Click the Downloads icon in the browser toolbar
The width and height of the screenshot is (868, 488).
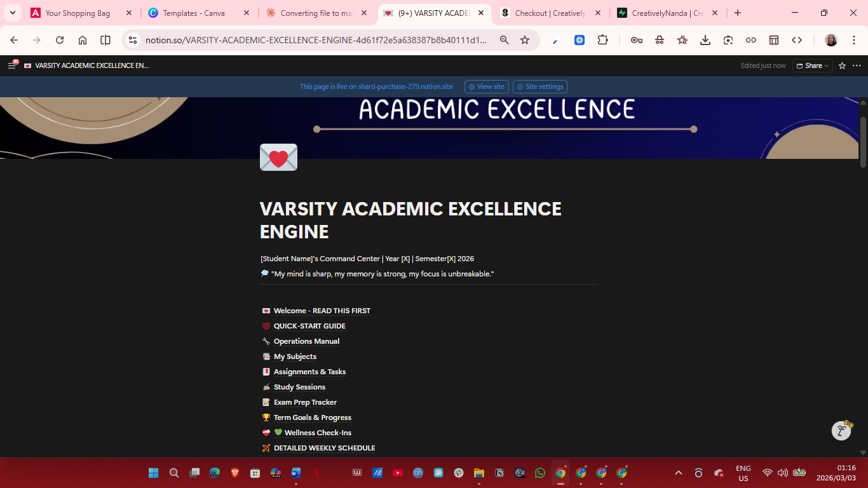(x=705, y=39)
